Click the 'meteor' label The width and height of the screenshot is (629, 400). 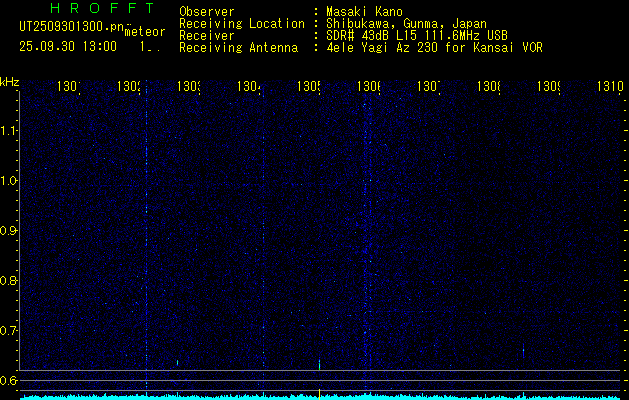[145, 31]
